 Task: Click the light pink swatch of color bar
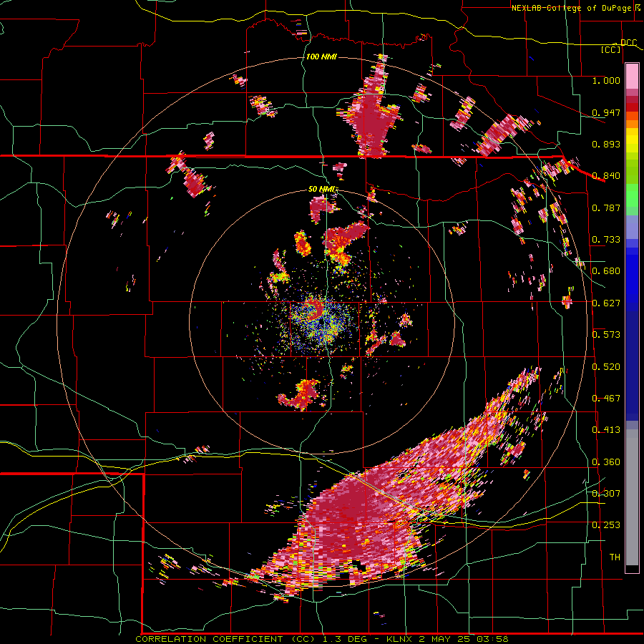point(632,76)
